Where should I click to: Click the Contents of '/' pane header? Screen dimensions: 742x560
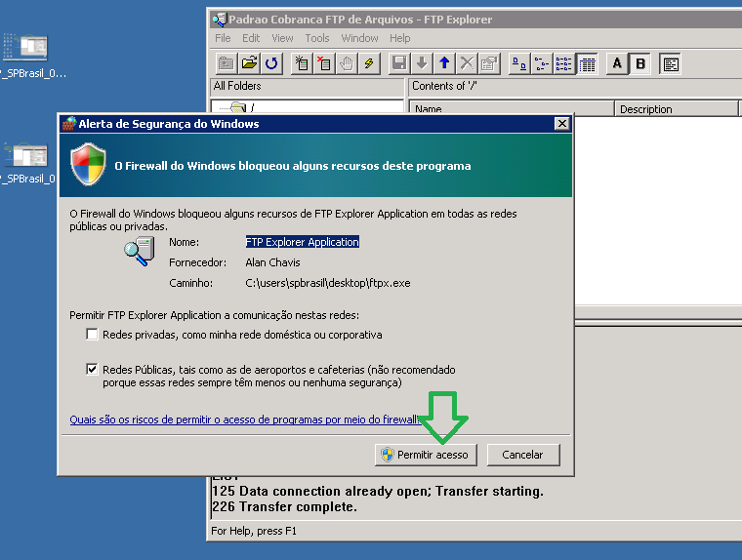click(574, 86)
